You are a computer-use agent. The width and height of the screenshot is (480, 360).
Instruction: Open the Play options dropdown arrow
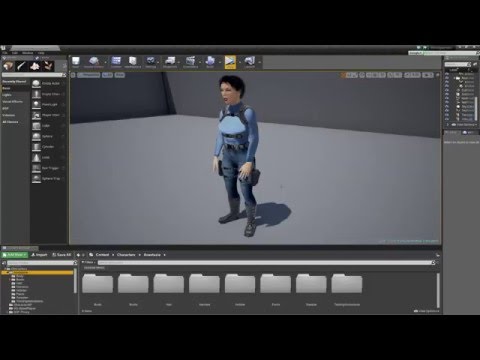(239, 62)
